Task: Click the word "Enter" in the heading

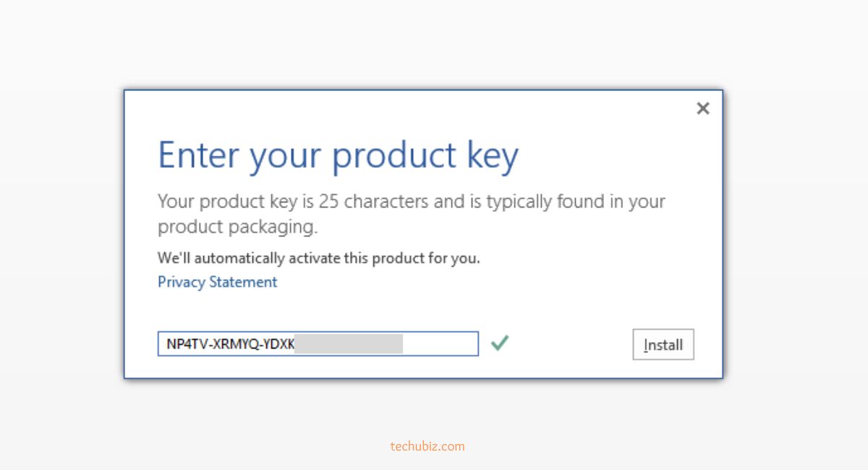Action: (x=198, y=155)
